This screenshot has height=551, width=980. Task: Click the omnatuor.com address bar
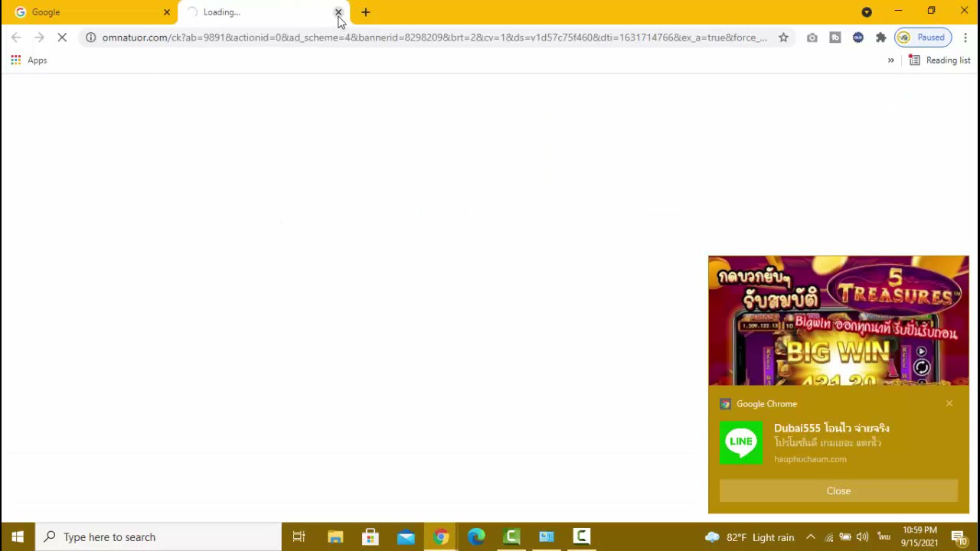click(434, 37)
